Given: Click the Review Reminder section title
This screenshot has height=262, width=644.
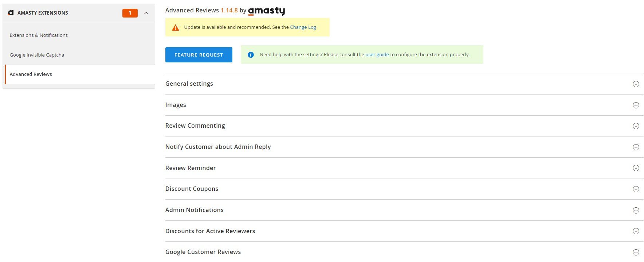Looking at the screenshot, I should pos(191,168).
